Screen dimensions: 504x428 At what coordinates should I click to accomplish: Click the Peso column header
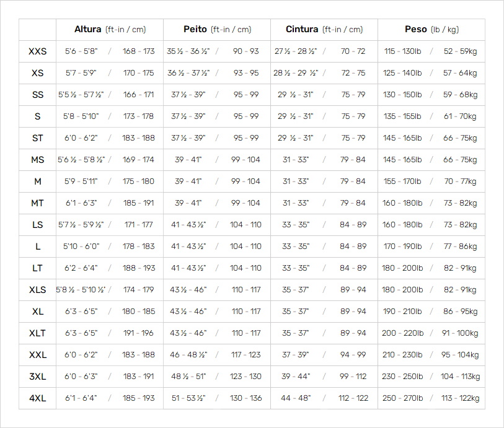click(x=431, y=29)
